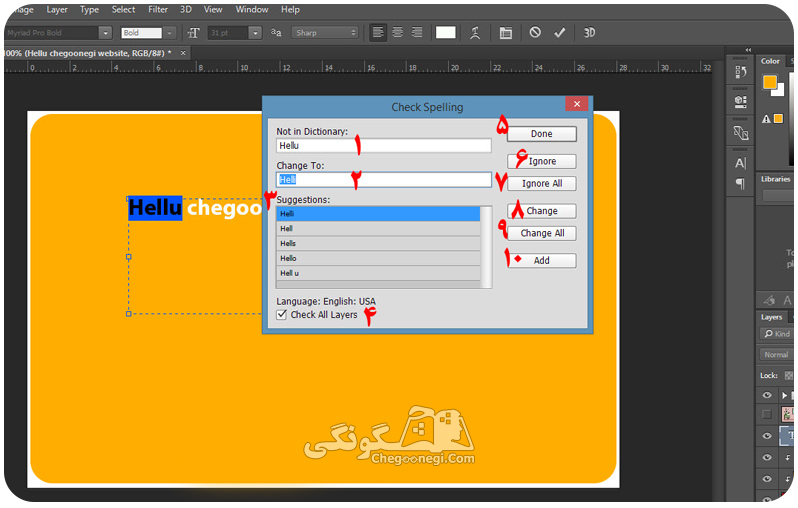798x508 pixels.
Task: Click the Not in Dictionary field
Action: pos(384,146)
